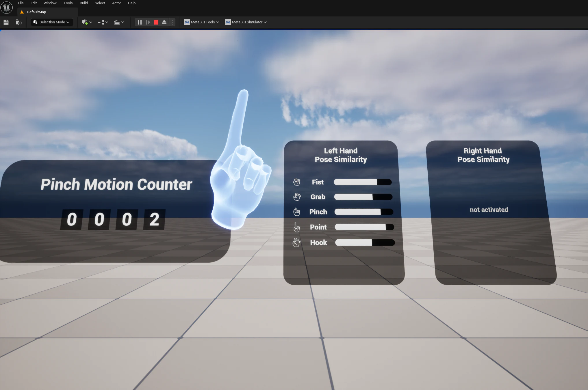
Task: Eject from the player controller
Action: [164, 22]
